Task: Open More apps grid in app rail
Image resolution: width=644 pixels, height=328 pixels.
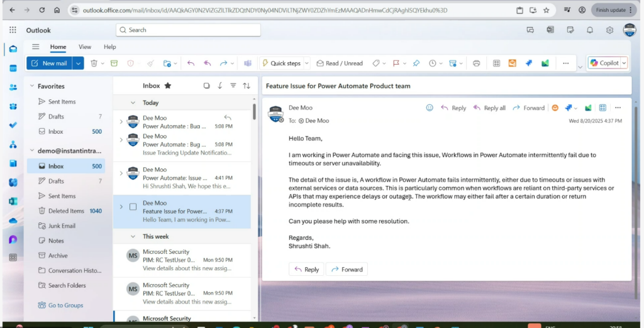Action: point(13,258)
